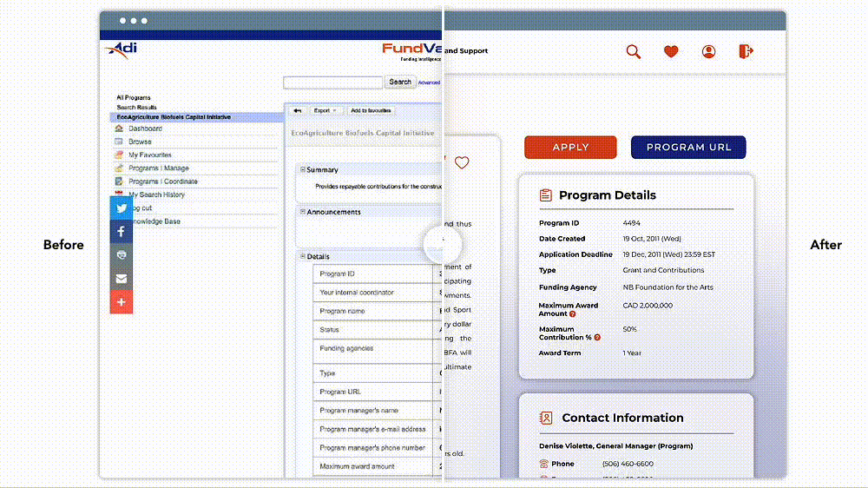Click the Contact Information person icon
The height and width of the screenshot is (488, 868).
coord(546,418)
